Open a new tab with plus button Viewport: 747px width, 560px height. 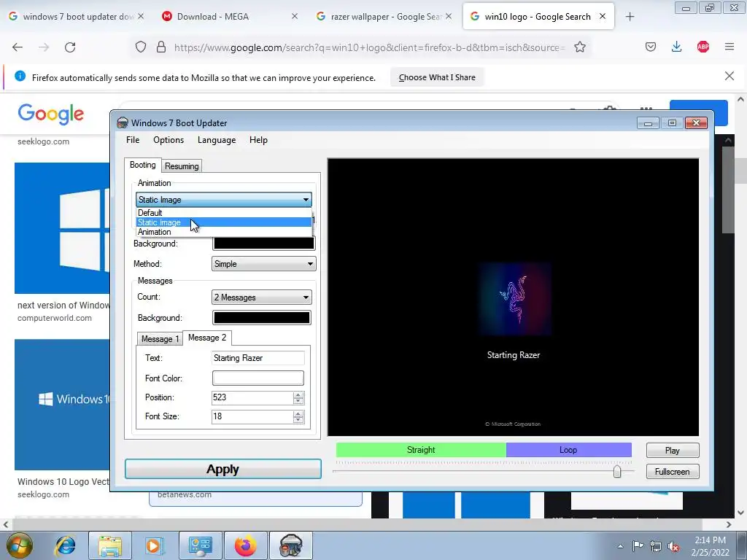tap(630, 17)
